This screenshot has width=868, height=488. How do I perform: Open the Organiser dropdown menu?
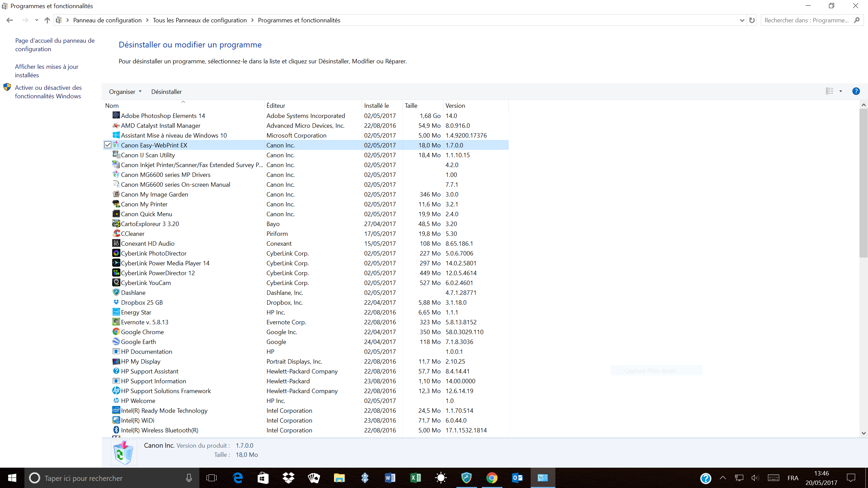125,91
